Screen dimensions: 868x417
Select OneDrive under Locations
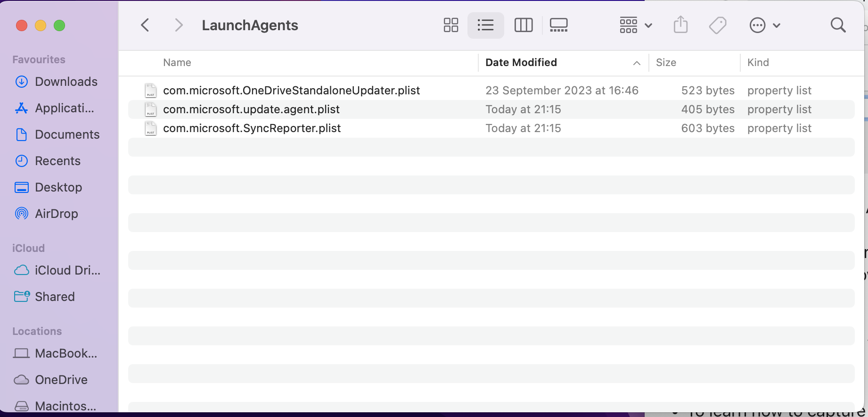pyautogui.click(x=51, y=380)
